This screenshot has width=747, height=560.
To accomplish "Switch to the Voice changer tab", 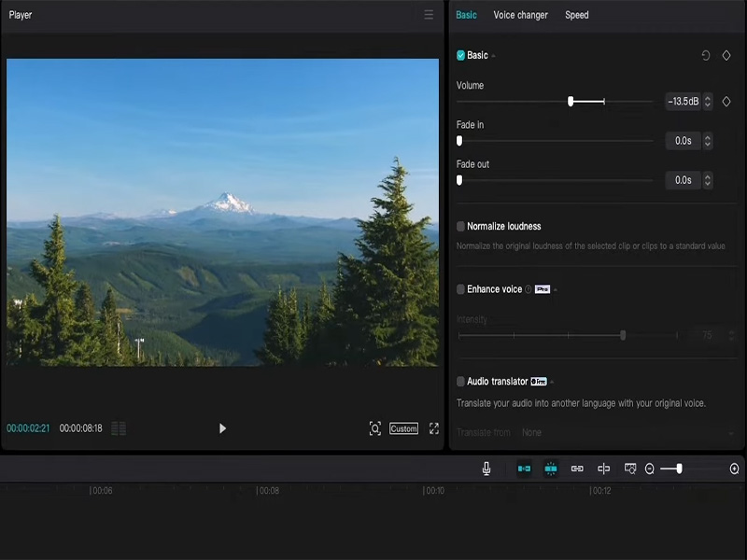I will pyautogui.click(x=519, y=15).
